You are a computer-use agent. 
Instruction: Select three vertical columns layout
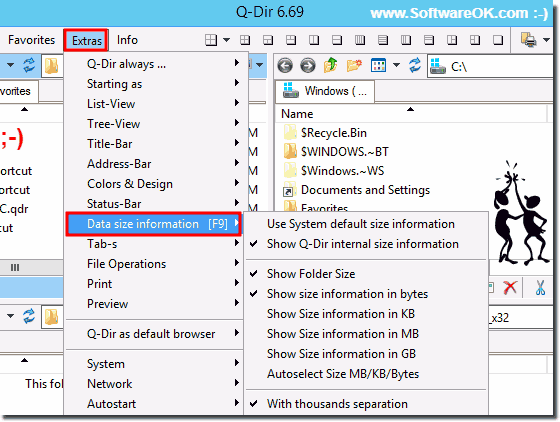coord(406,40)
